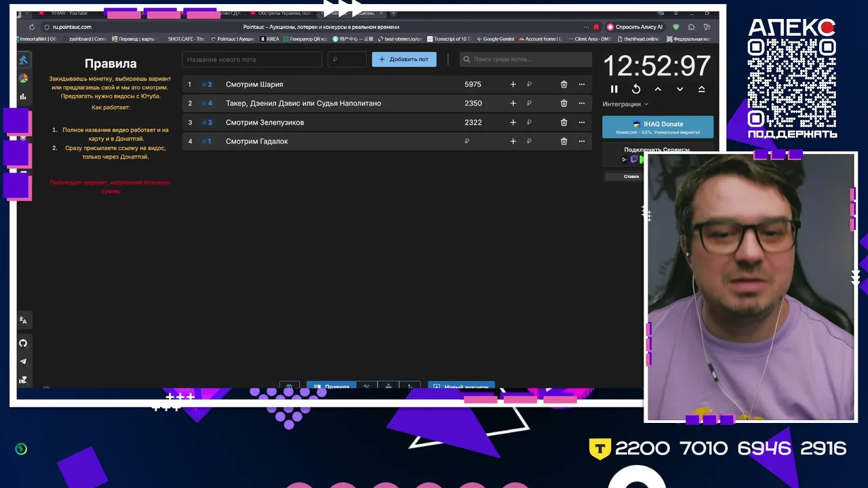Focus the new lot ruble amount field

(347, 59)
